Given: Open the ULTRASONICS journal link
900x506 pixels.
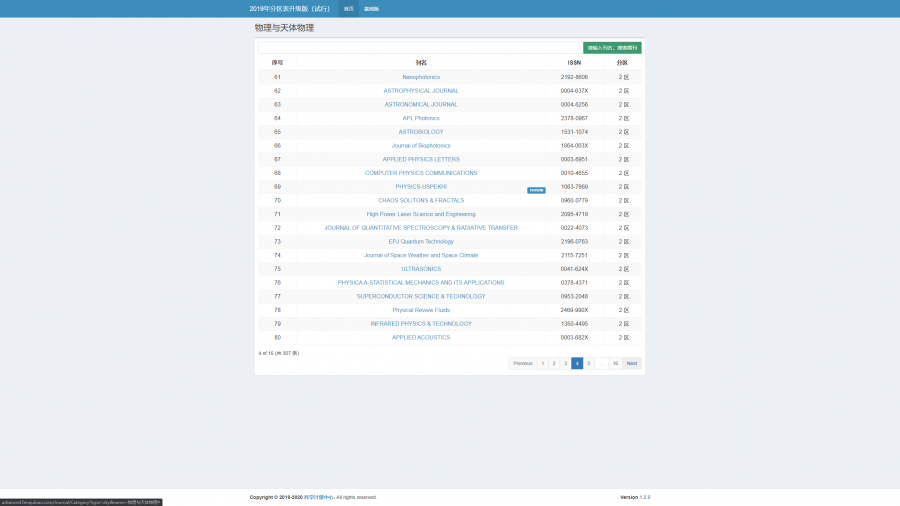Looking at the screenshot, I should click(x=421, y=269).
